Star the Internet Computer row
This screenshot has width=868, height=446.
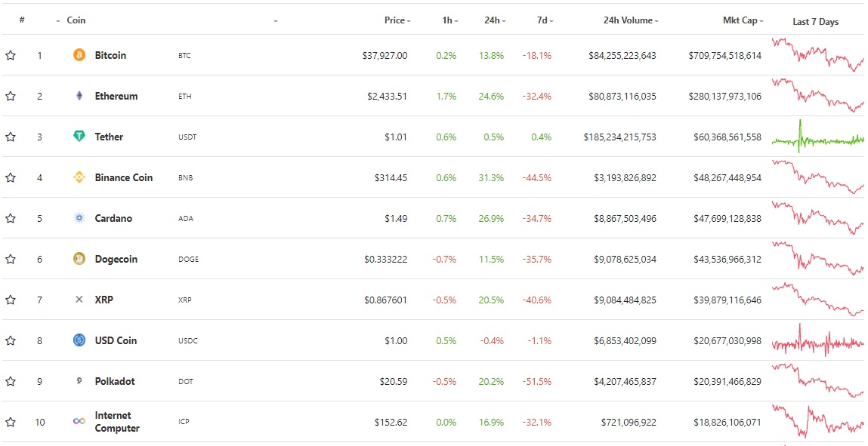[11, 423]
